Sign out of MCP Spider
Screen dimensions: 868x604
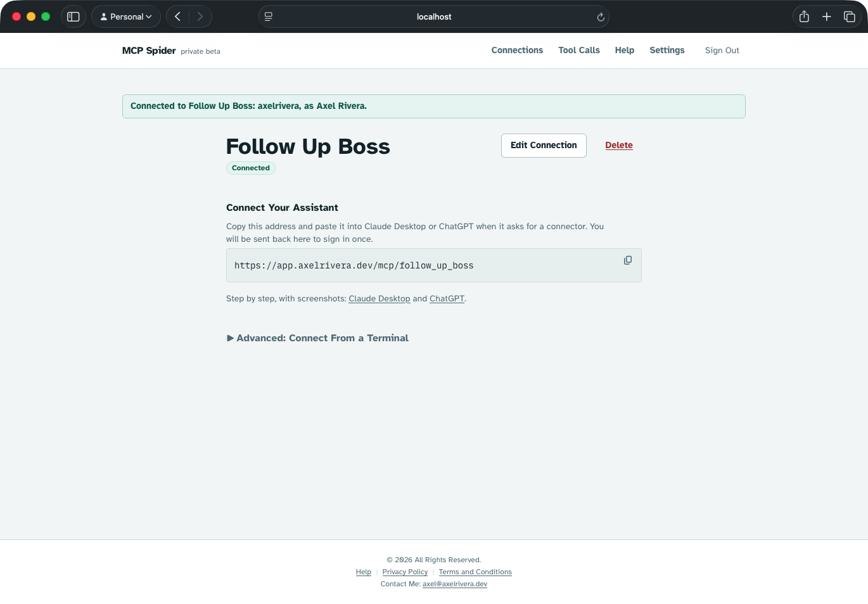point(722,51)
